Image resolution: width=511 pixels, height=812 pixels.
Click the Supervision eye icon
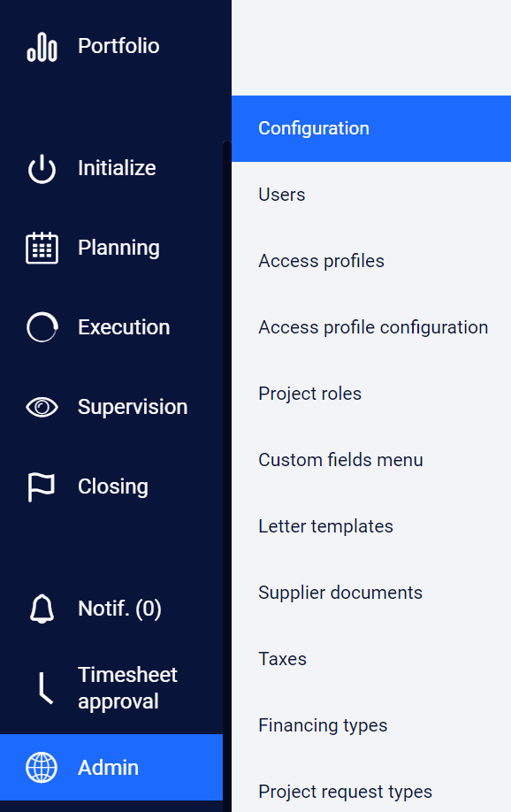pos(42,407)
